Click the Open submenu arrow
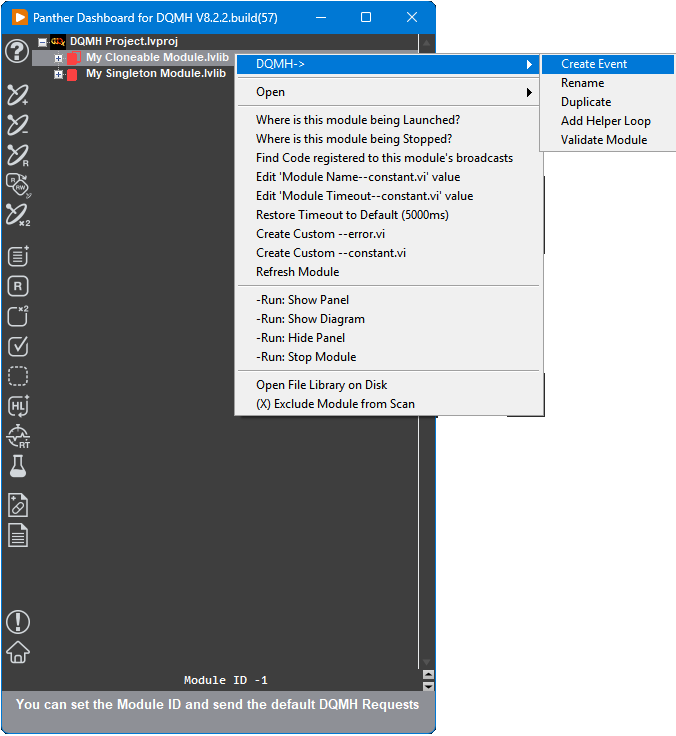Viewport: 676px width, 736px height. (x=529, y=92)
